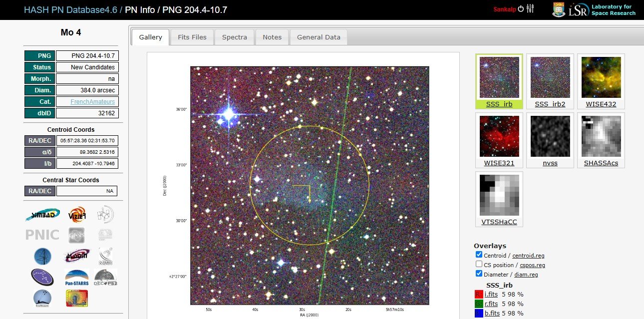Select the WISE432 thumbnail image
This screenshot has width=644, height=319.
coord(601,77)
